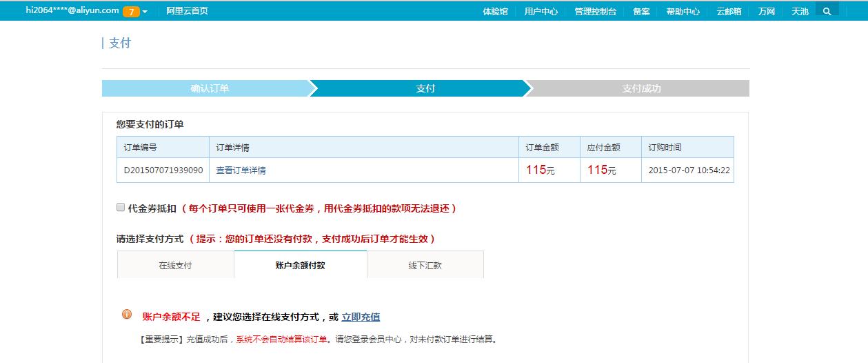Go to 阿里云首页
Image resolution: width=868 pixels, height=363 pixels.
[x=187, y=11]
